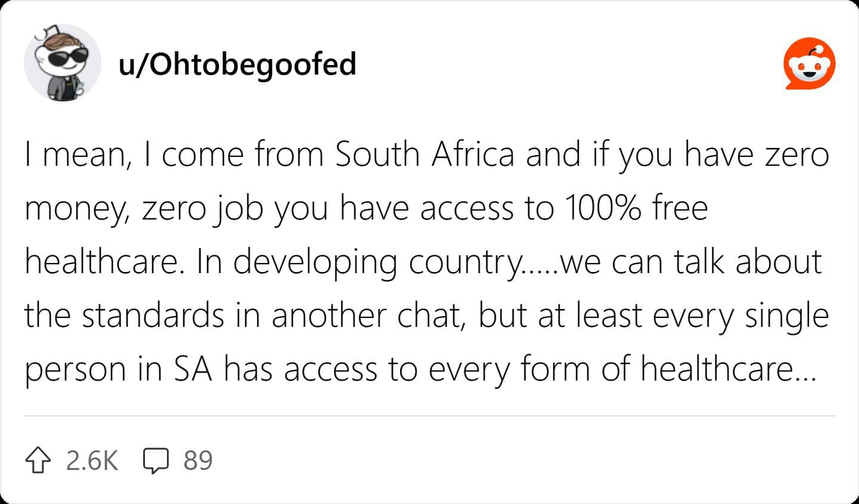Click the 89 comments count
Image resolution: width=859 pixels, height=504 pixels.
198,461
